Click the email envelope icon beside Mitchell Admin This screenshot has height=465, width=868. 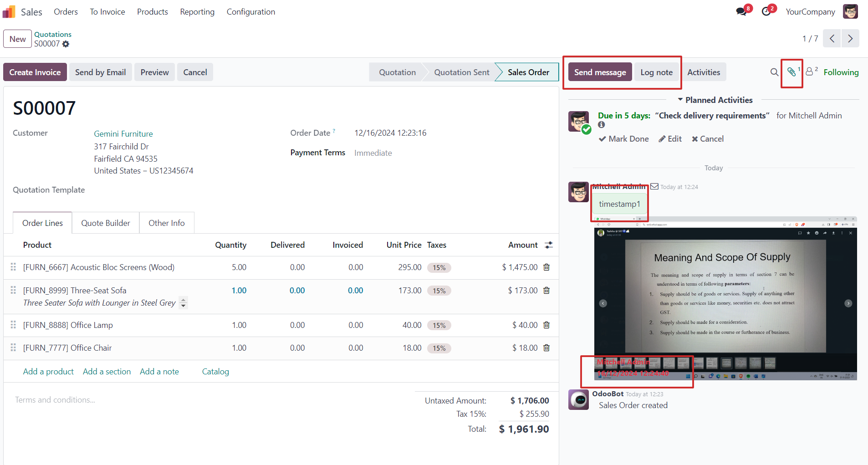click(654, 186)
